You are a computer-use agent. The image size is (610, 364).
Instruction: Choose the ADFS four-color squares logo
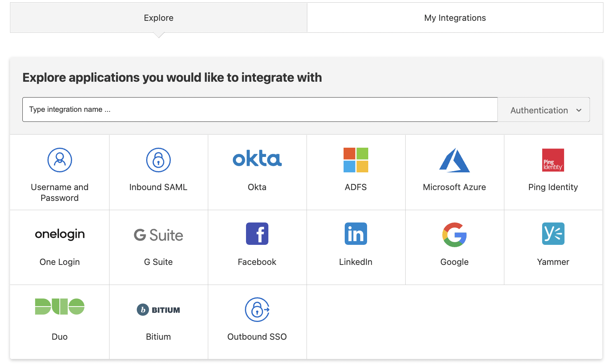click(356, 160)
